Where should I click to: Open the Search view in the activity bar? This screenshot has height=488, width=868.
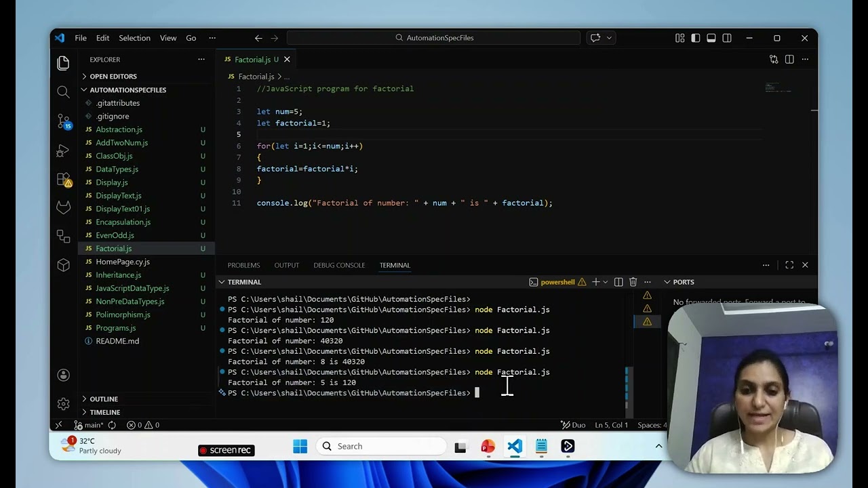tap(63, 91)
